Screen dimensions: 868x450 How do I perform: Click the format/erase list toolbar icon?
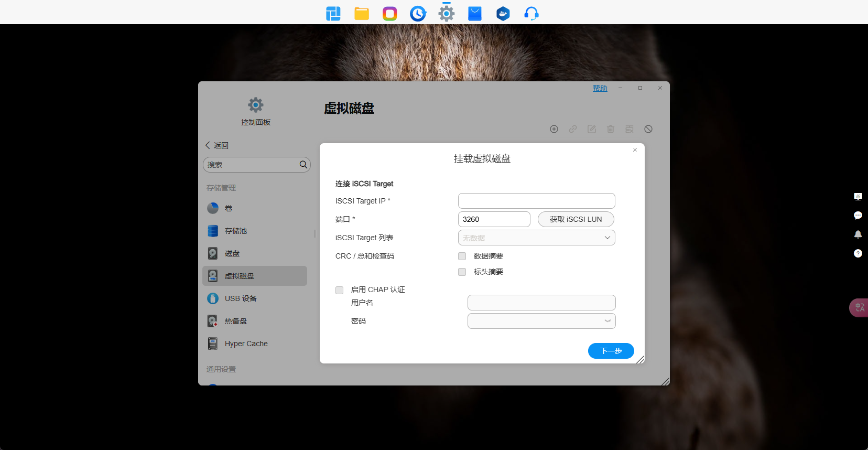tap(630, 129)
